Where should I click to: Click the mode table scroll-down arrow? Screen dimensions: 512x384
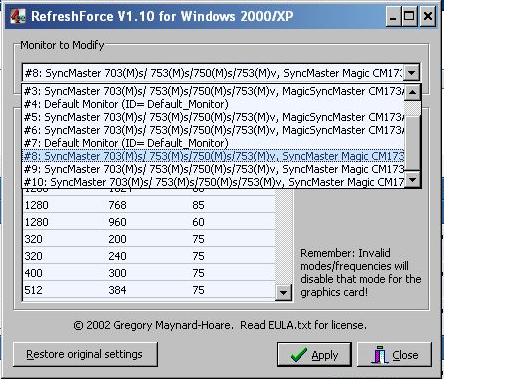point(283,293)
